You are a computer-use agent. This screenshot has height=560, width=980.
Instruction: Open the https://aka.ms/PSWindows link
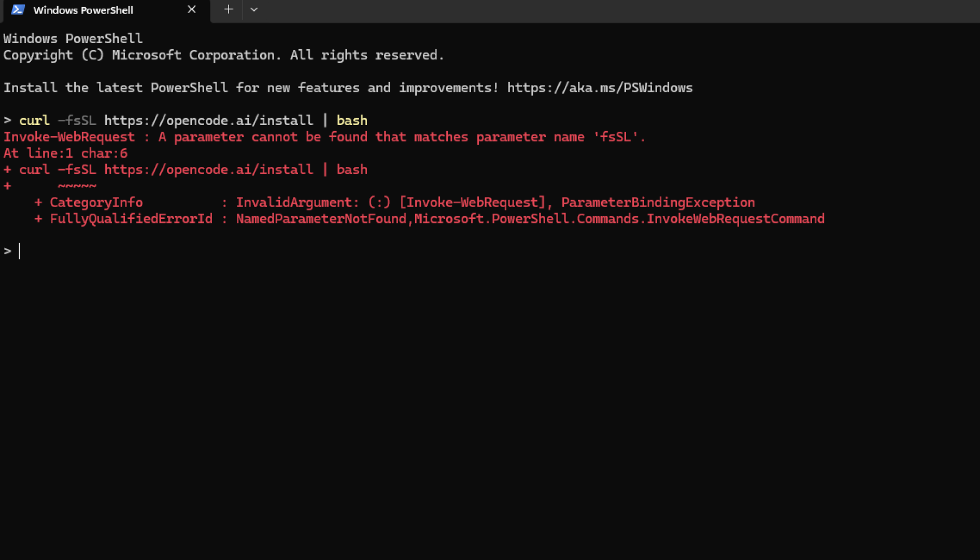[600, 88]
